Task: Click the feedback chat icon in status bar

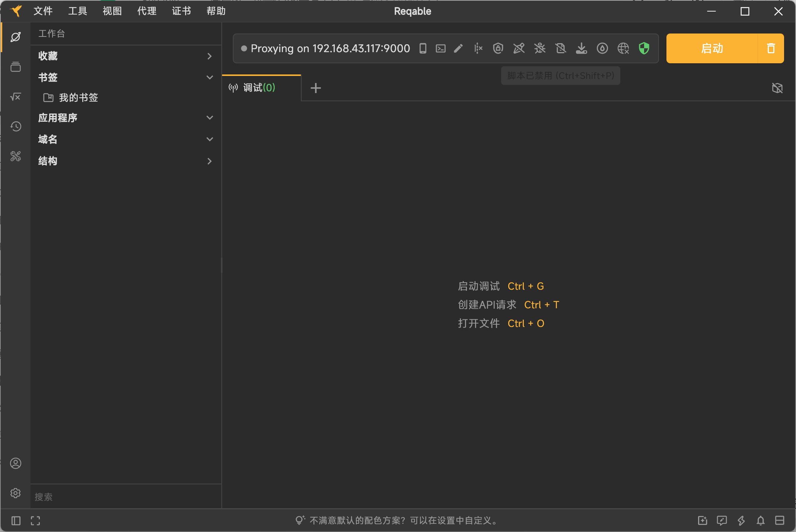Action: [722, 520]
